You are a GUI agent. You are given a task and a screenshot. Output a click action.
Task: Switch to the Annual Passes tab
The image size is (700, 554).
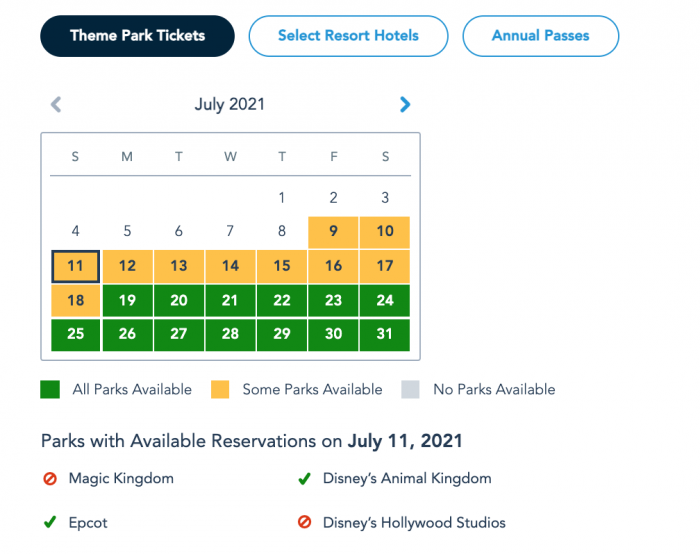(540, 36)
